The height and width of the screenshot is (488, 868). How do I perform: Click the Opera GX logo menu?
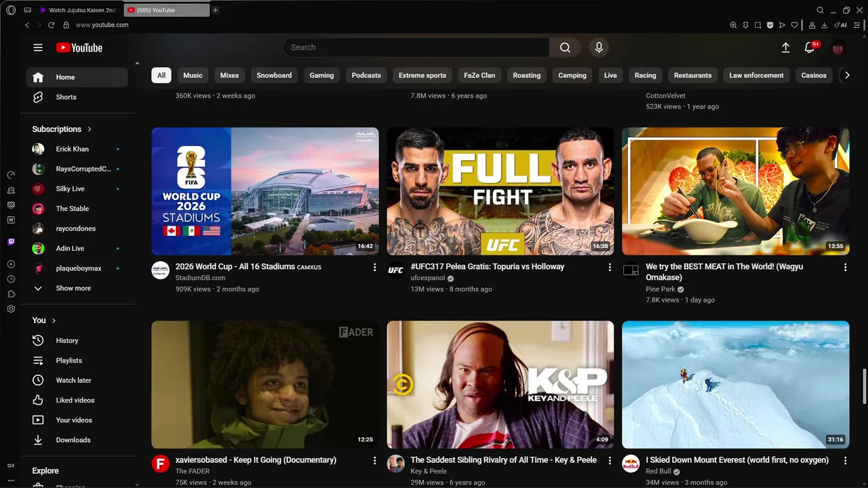[x=11, y=10]
